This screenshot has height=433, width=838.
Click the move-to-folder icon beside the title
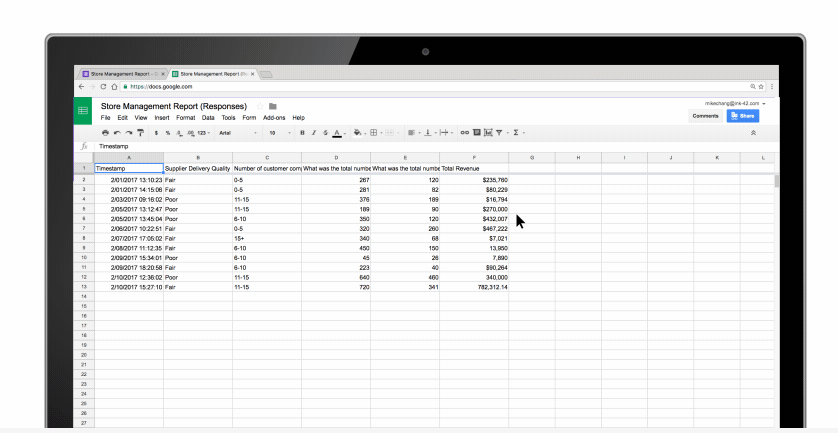[273, 106]
